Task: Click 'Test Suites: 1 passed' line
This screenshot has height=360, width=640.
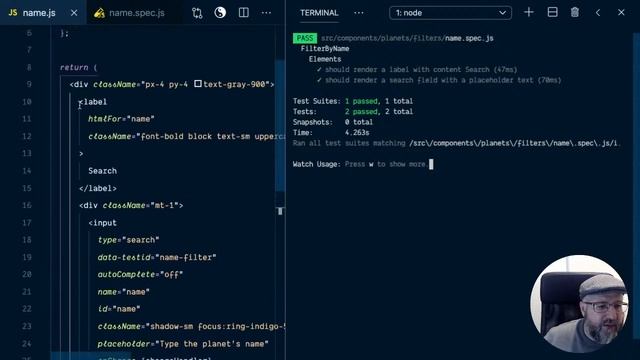Action: 353,101
